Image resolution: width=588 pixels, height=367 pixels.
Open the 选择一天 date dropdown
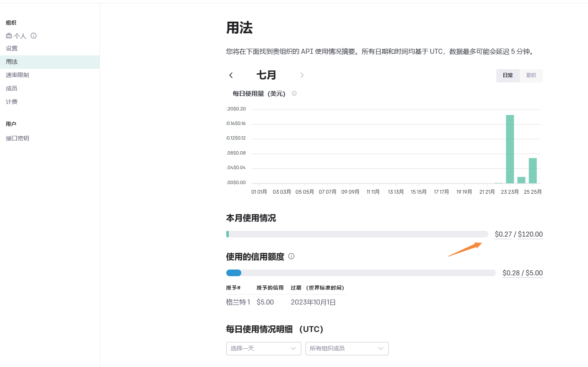pos(263,349)
